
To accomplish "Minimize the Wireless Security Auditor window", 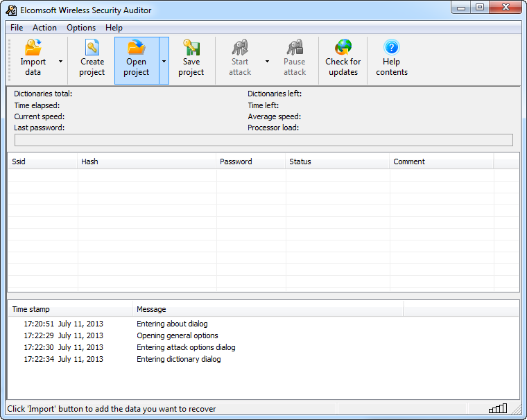I will click(x=461, y=8).
